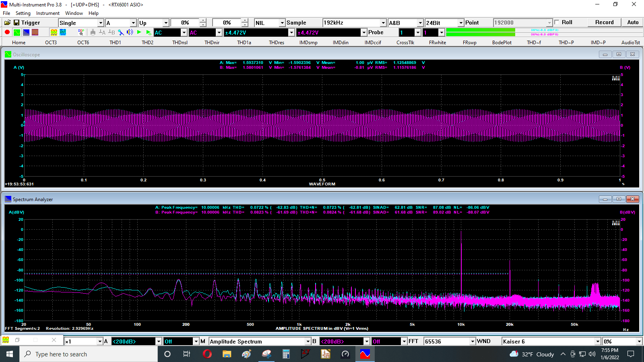Toggle the Roll checkbox
The image size is (644, 362).
coord(557,23)
